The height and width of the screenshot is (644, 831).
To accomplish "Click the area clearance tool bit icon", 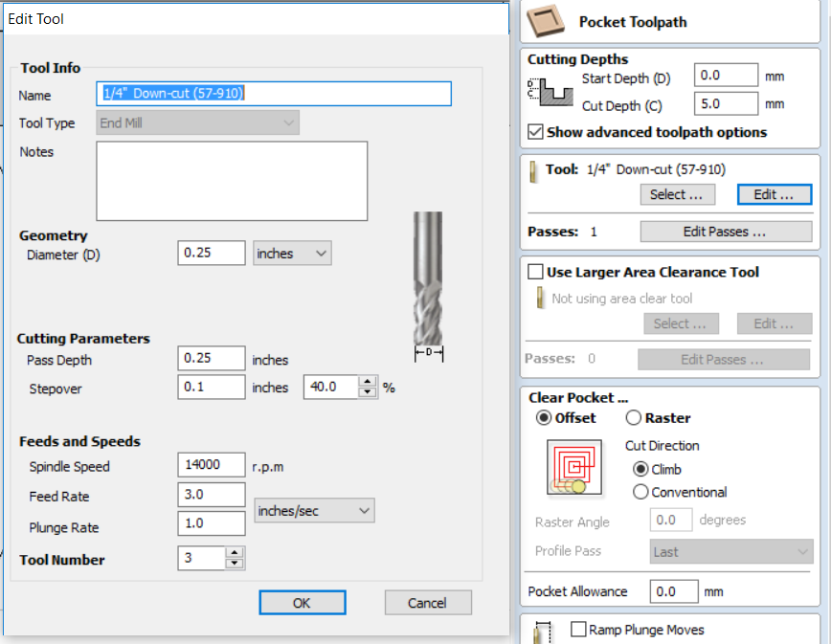I will [x=540, y=298].
